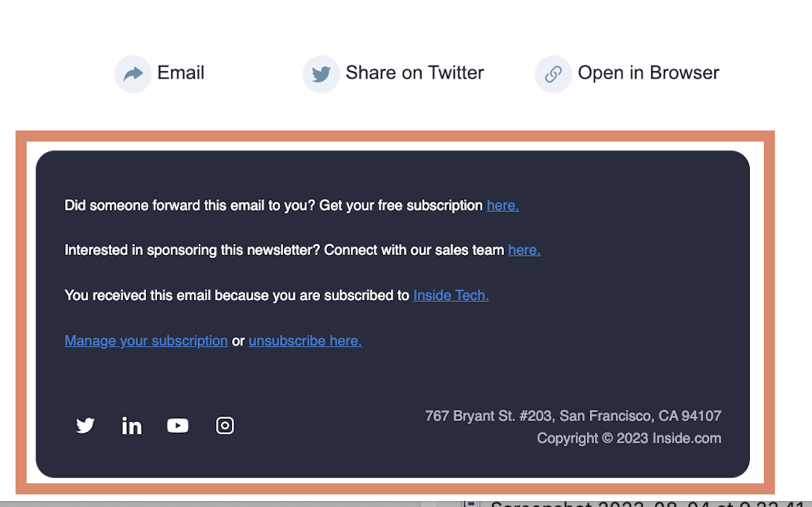Click the "Email" share label
Image resolution: width=812 pixels, height=507 pixels.
point(181,73)
